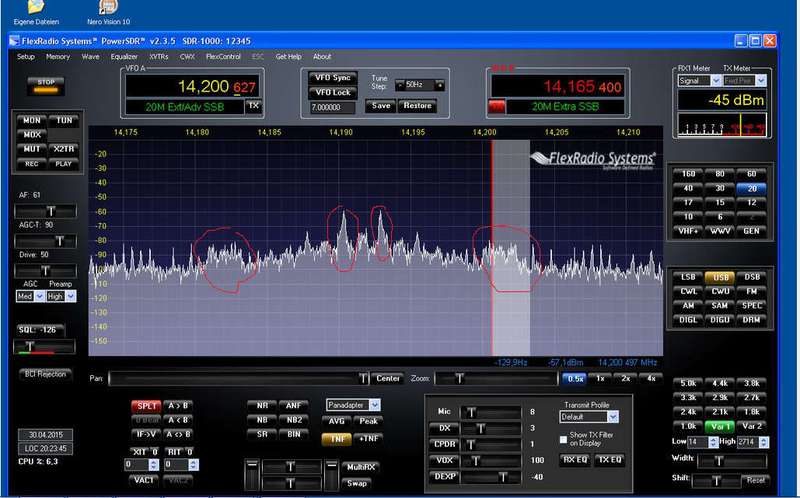Open the Preamp High dropdown

pyautogui.click(x=61, y=296)
